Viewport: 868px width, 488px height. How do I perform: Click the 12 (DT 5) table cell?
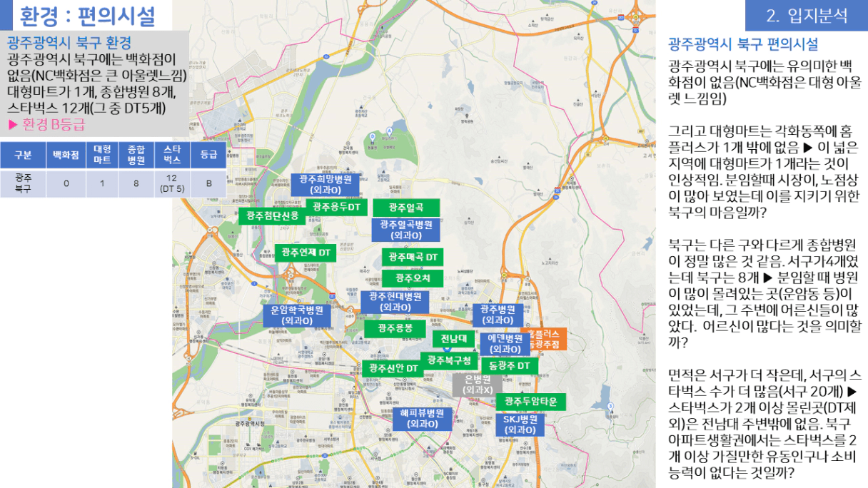point(172,183)
